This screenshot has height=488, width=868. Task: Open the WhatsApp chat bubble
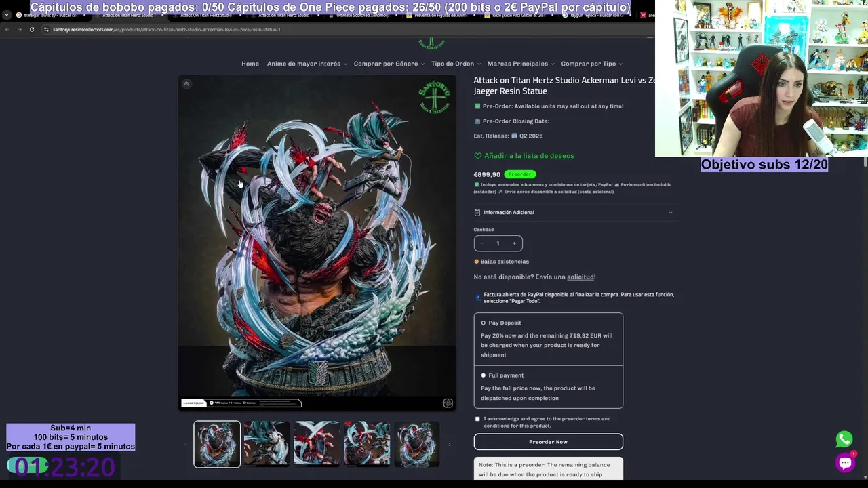(844, 439)
